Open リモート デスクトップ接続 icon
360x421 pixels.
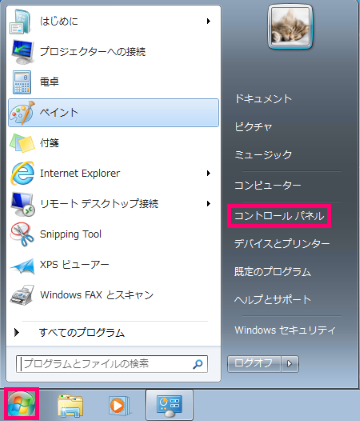click(22, 204)
